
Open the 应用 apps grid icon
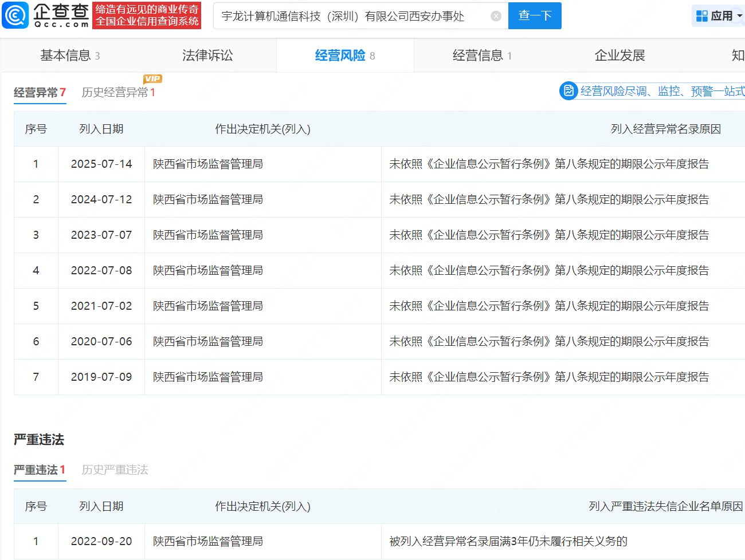[702, 16]
